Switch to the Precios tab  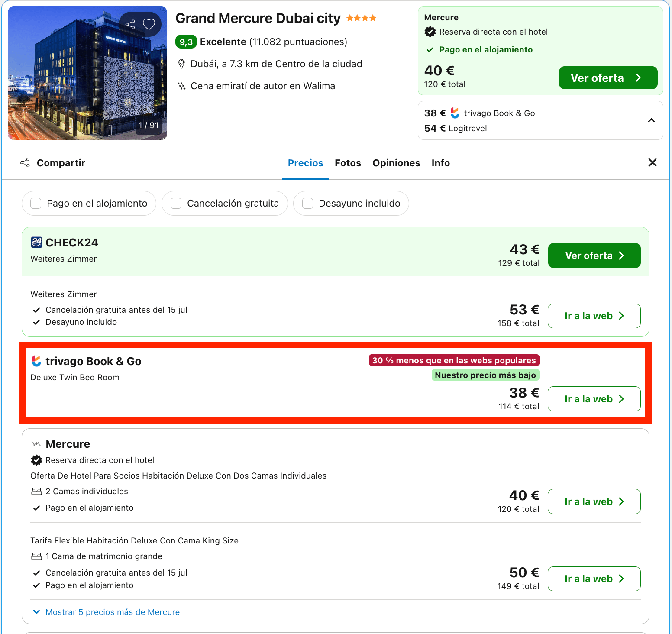(x=306, y=163)
